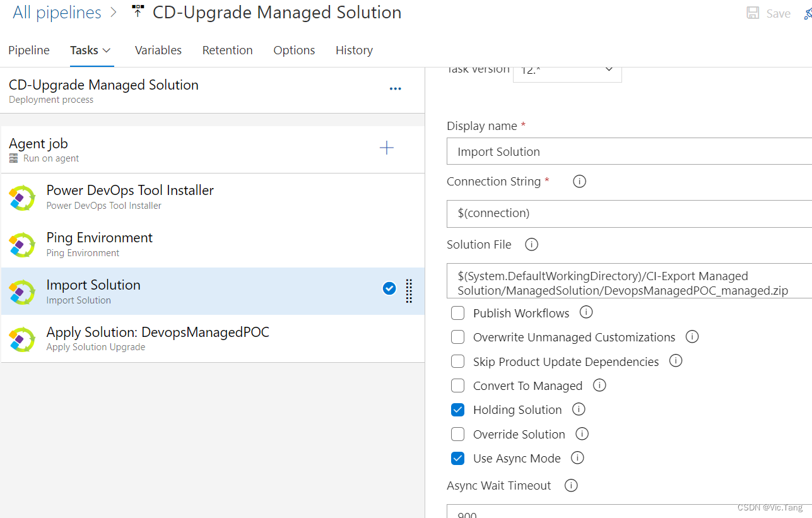This screenshot has width=812, height=518.
Task: Switch to the Variables tab
Action: point(158,50)
